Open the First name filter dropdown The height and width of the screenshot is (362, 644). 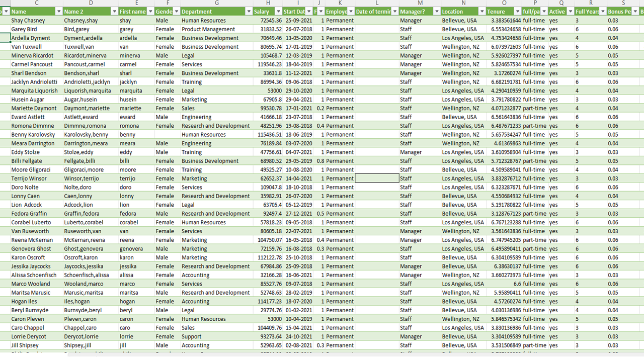(x=150, y=12)
